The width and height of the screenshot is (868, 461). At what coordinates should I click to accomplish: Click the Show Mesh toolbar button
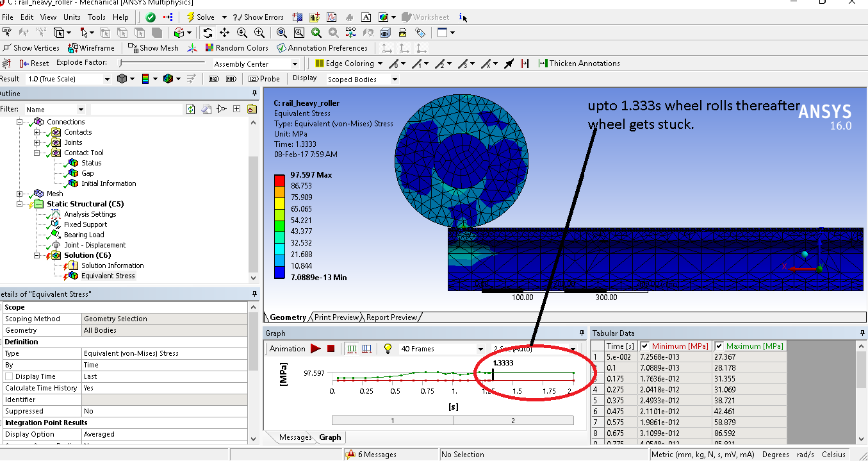(153, 48)
